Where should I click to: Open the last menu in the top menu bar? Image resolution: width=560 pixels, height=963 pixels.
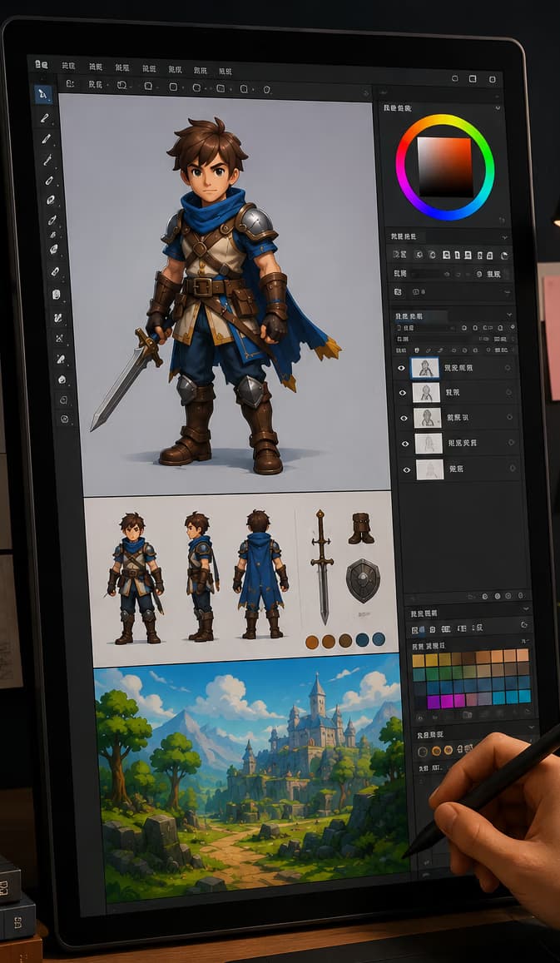tap(225, 72)
